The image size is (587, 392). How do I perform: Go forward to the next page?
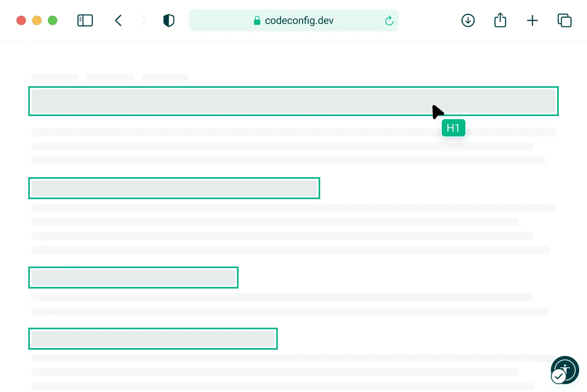coord(144,20)
